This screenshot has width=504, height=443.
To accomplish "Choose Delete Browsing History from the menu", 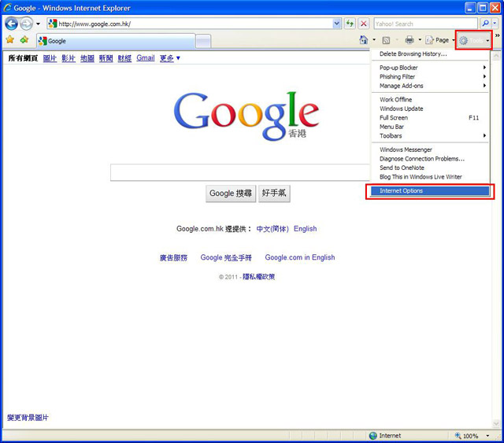I will pos(430,54).
